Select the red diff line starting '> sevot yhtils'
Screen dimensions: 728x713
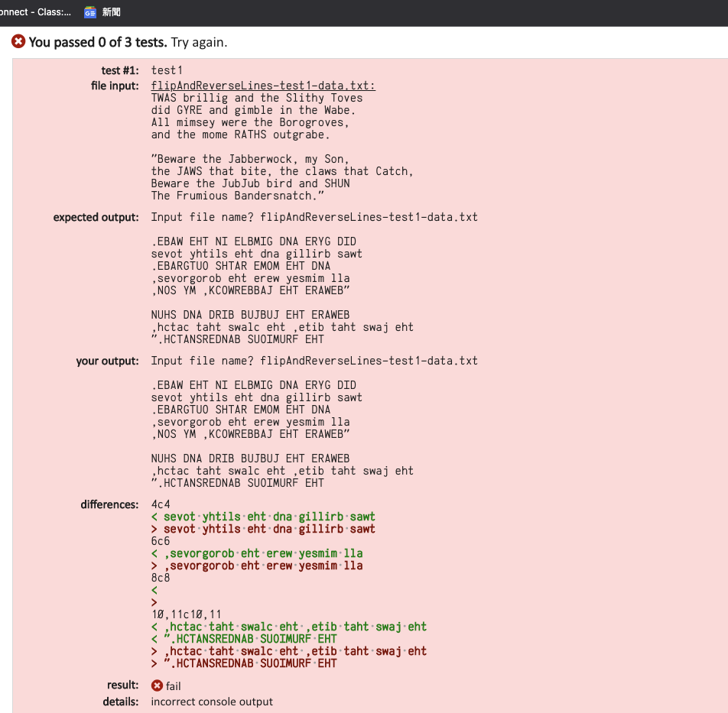pyautogui.click(x=265, y=529)
